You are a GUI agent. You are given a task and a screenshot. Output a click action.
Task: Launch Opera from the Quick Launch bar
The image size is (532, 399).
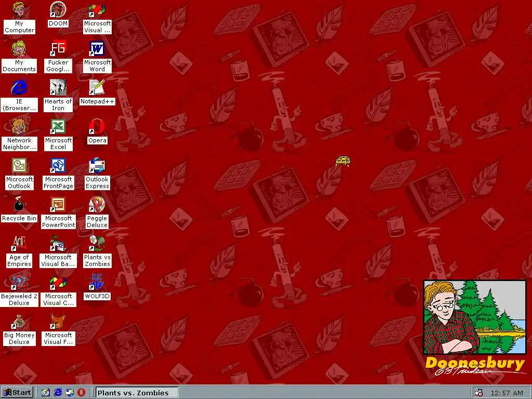[82, 393]
